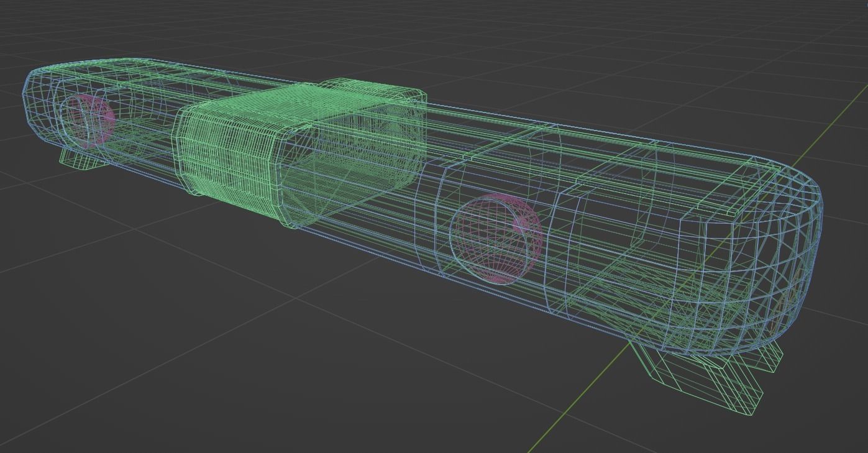The width and height of the screenshot is (868, 453).
Task: Click the small front landing skid
Action: (x=78, y=160)
